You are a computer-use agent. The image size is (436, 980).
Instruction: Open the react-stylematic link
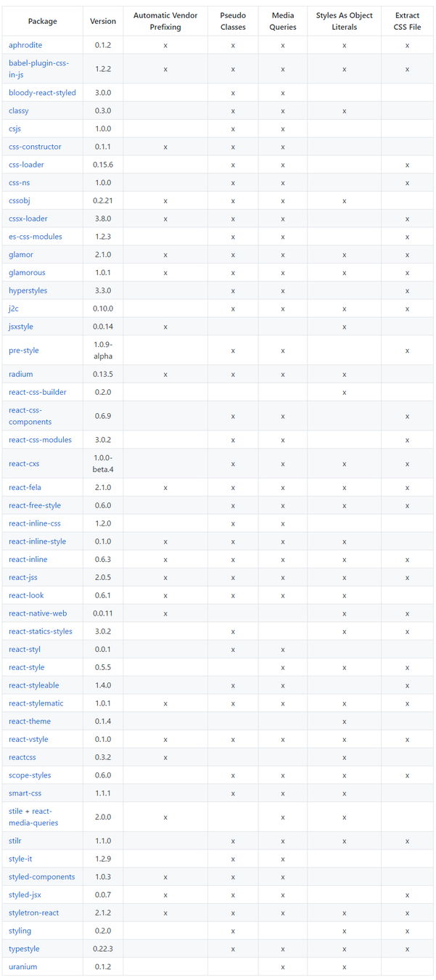(x=36, y=703)
